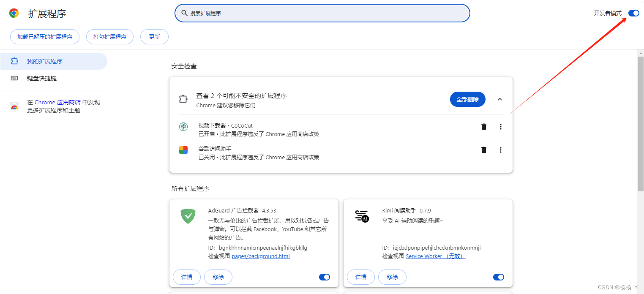644x294 pixels.
Task: Click puzzle-piece icon in safety check card
Action: 183,99
